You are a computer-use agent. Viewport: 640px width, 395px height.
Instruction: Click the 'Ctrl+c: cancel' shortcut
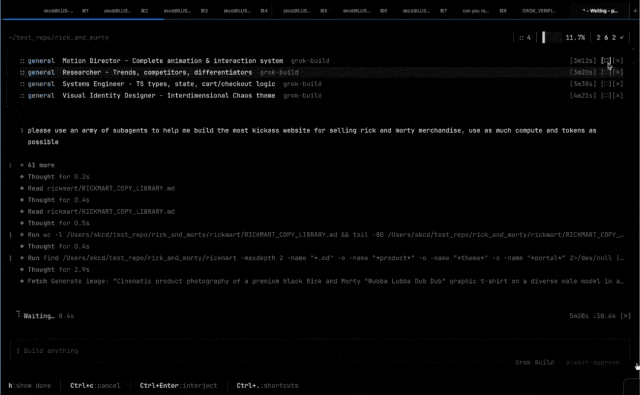(x=95, y=386)
